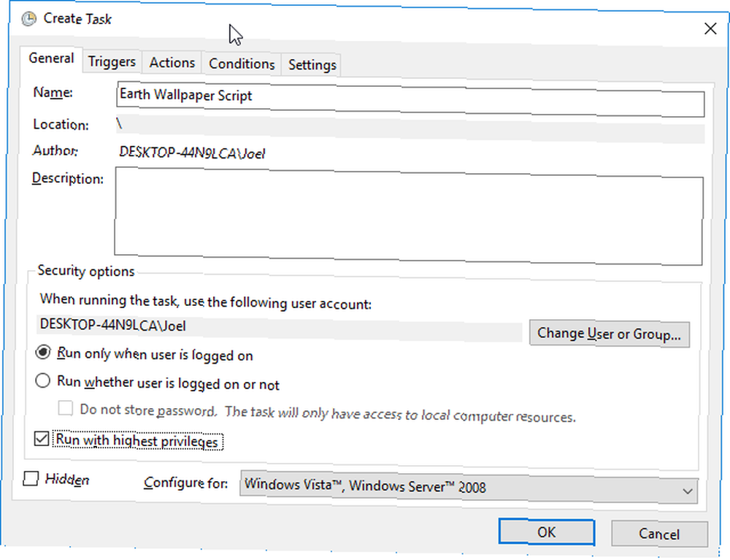Click the 'When running the task' instruction text
This screenshot has width=730, height=560.
205,302
